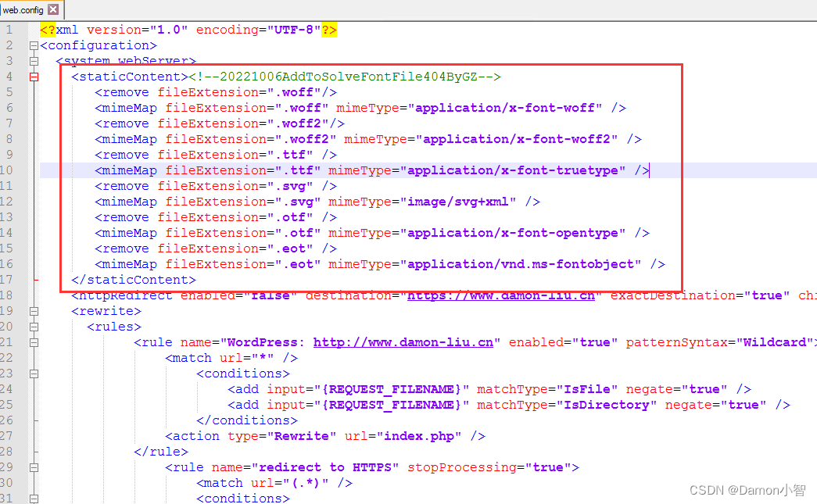Click the closing </rule> tag
817x504 pixels.
tap(161, 452)
